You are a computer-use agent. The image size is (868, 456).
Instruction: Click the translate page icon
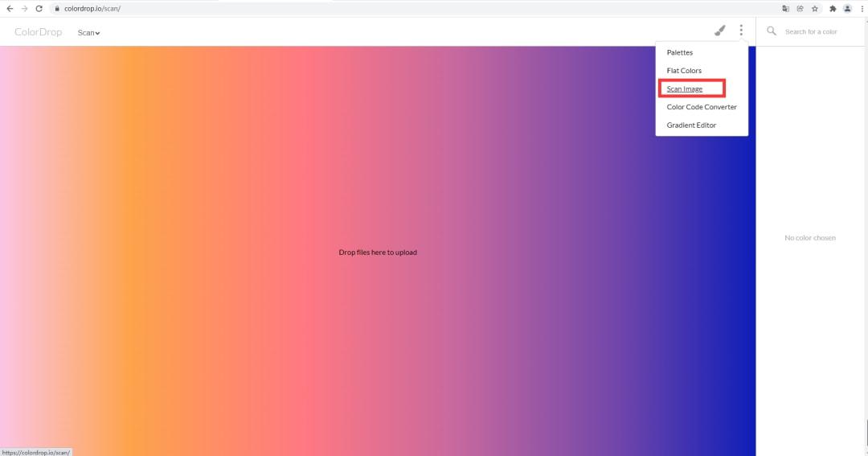tap(786, 8)
